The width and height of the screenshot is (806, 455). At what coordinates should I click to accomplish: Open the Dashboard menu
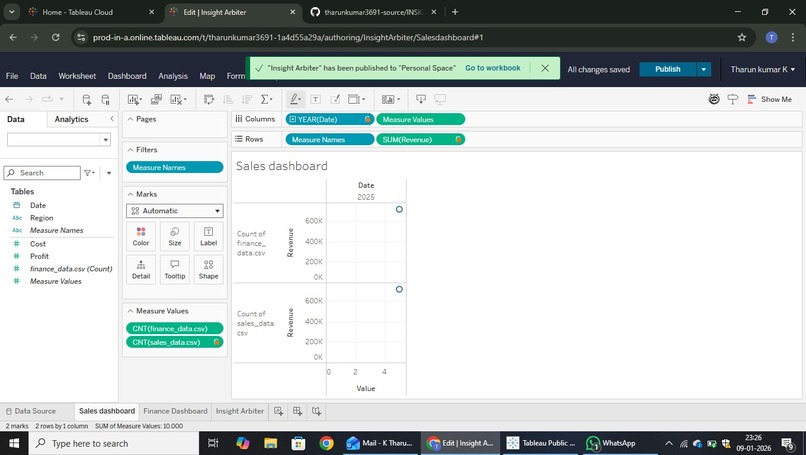tap(127, 76)
